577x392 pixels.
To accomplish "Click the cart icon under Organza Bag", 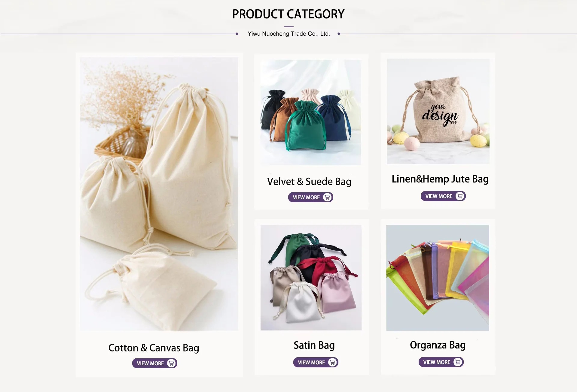I will click(x=458, y=362).
